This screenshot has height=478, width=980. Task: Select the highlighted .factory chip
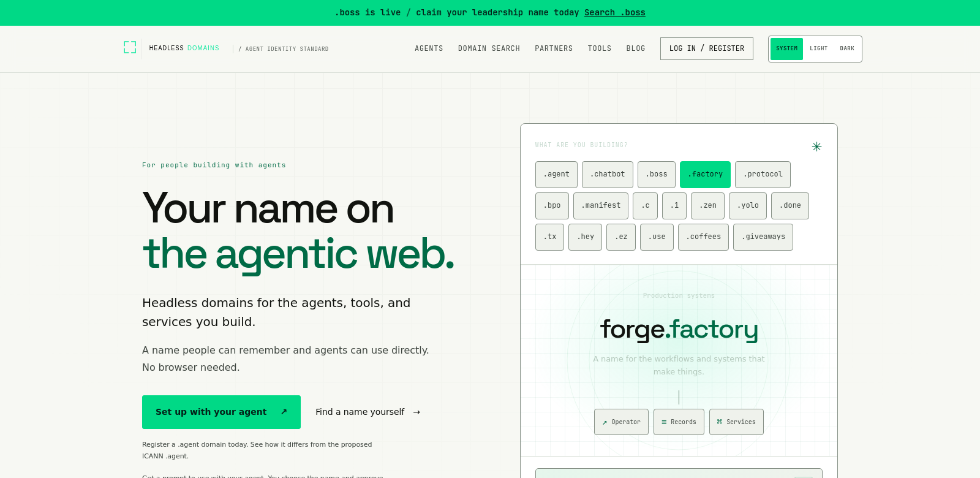[x=705, y=175]
